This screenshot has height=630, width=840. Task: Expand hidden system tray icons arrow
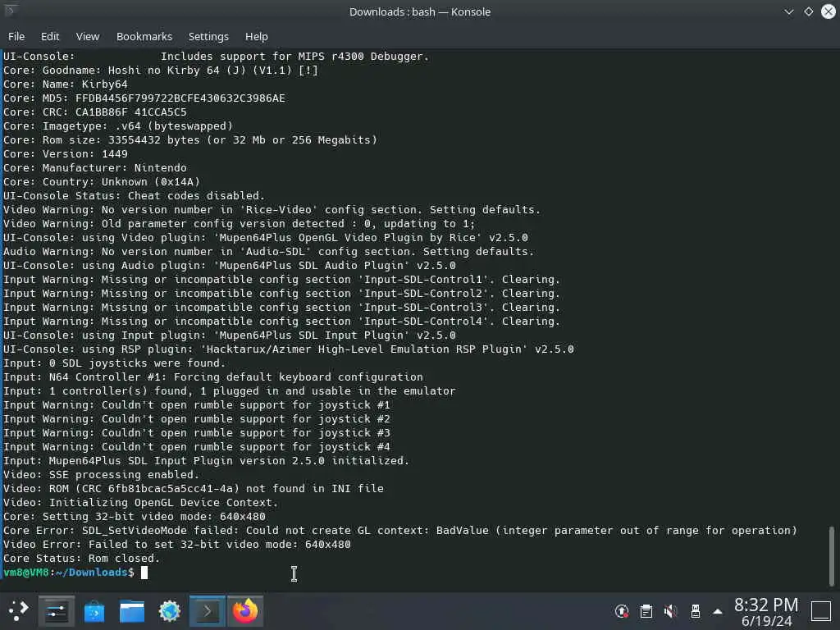click(718, 611)
